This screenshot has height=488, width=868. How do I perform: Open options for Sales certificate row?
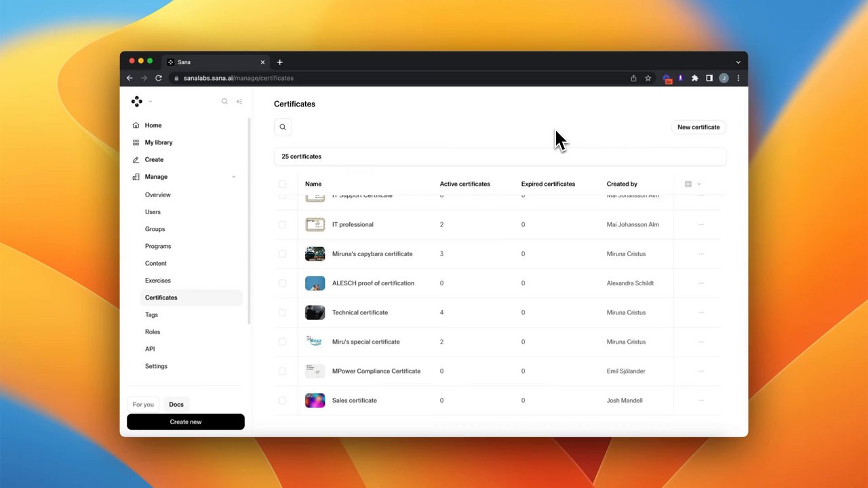coord(701,401)
